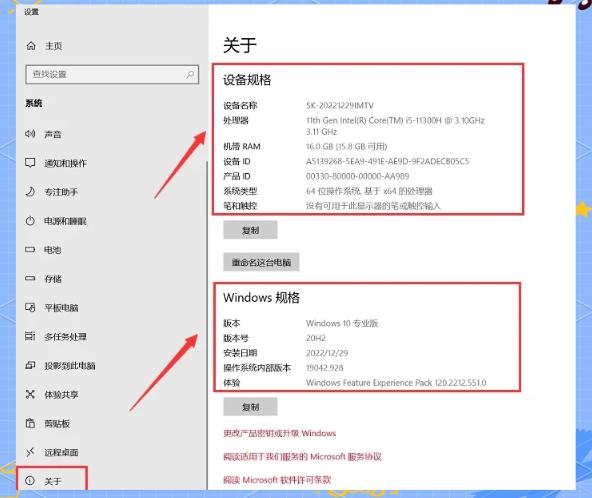592x498 pixels.
Task: Select the 电池 battery icon
Action: point(30,250)
